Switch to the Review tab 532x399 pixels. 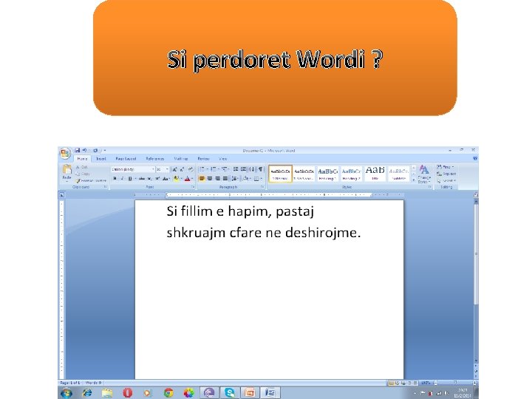(203, 158)
